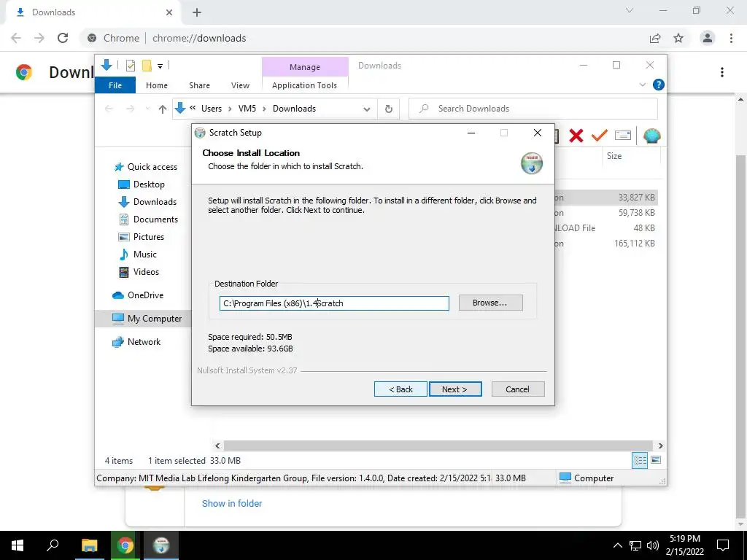
Task: Click the Explorer horizontal scrollbar right arrow
Action: [660, 446]
